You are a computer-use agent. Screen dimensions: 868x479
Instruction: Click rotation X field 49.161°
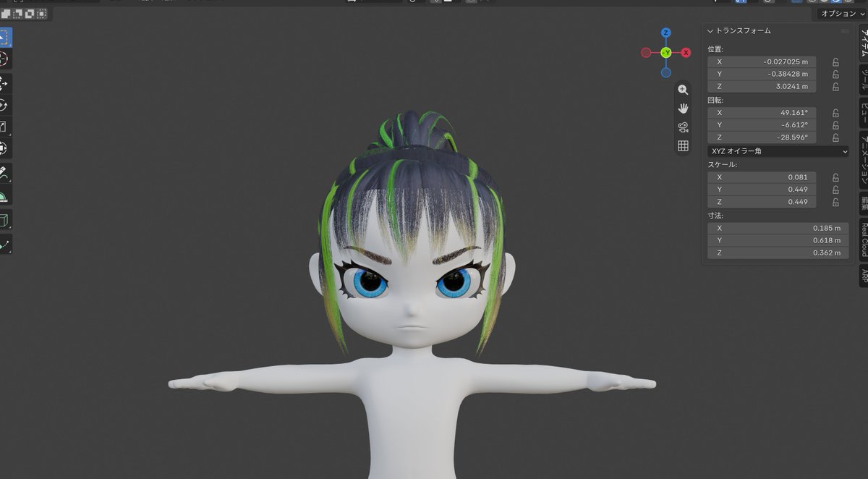(x=762, y=113)
